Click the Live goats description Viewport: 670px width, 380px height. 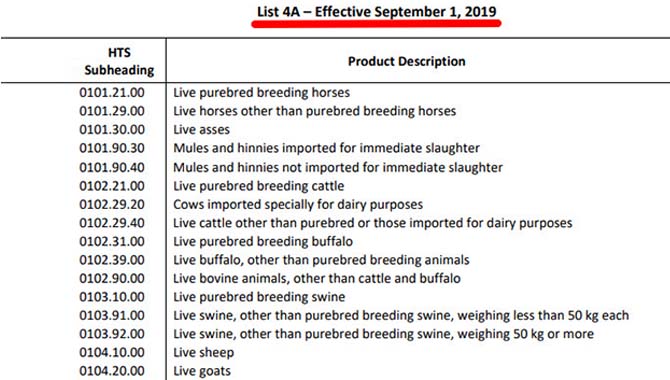pyautogui.click(x=202, y=371)
